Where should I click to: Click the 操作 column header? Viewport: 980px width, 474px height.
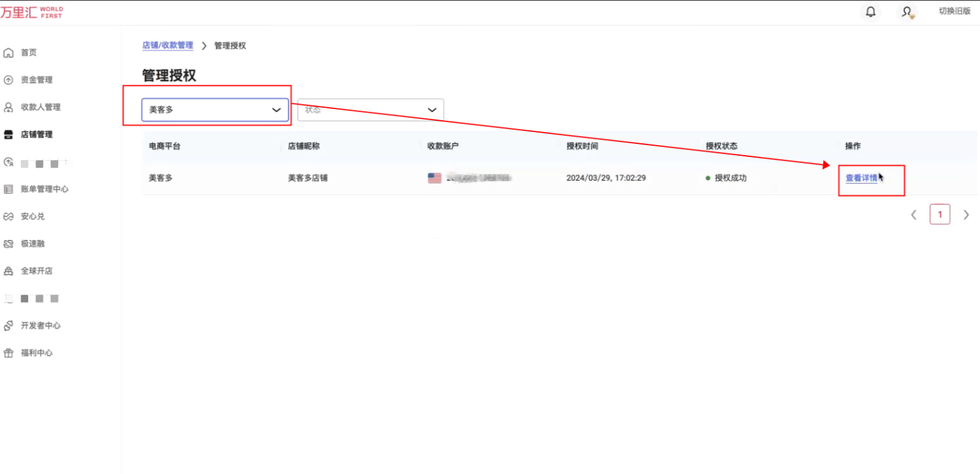[x=853, y=146]
